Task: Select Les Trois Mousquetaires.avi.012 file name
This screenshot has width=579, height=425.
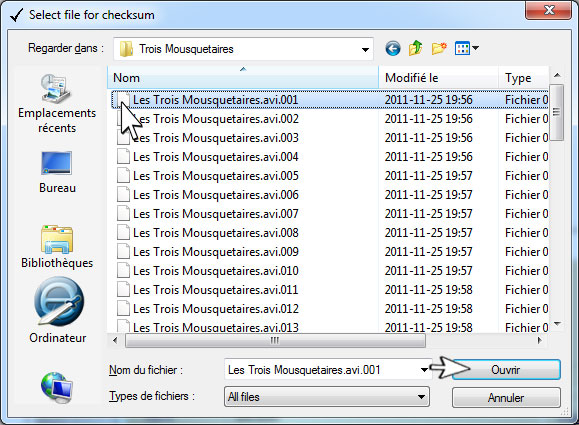Action: (x=215, y=309)
